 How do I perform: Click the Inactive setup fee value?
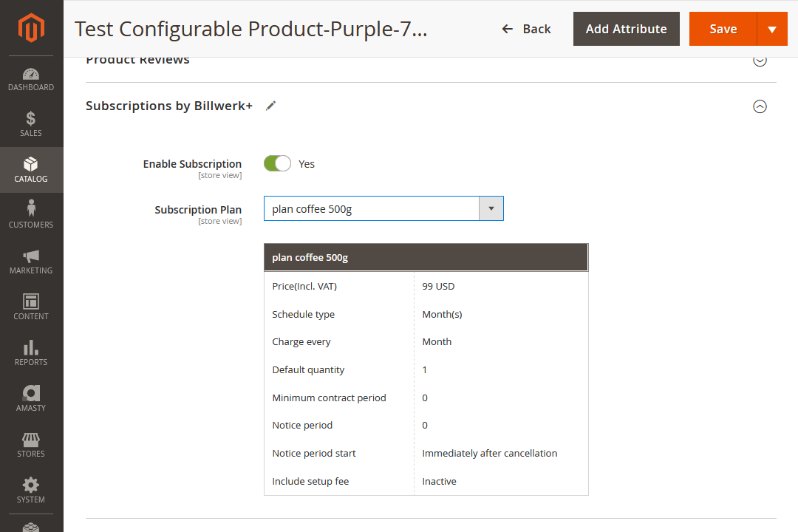(x=439, y=481)
